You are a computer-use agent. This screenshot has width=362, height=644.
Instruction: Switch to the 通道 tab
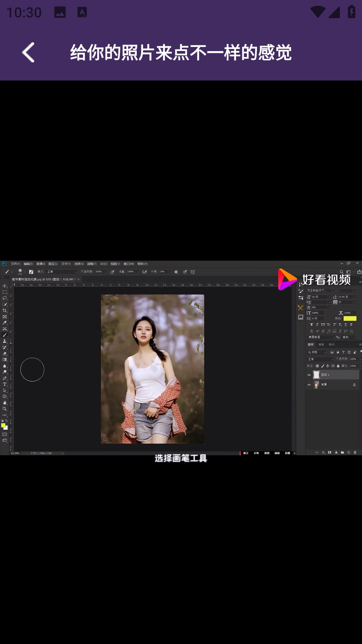click(x=321, y=344)
